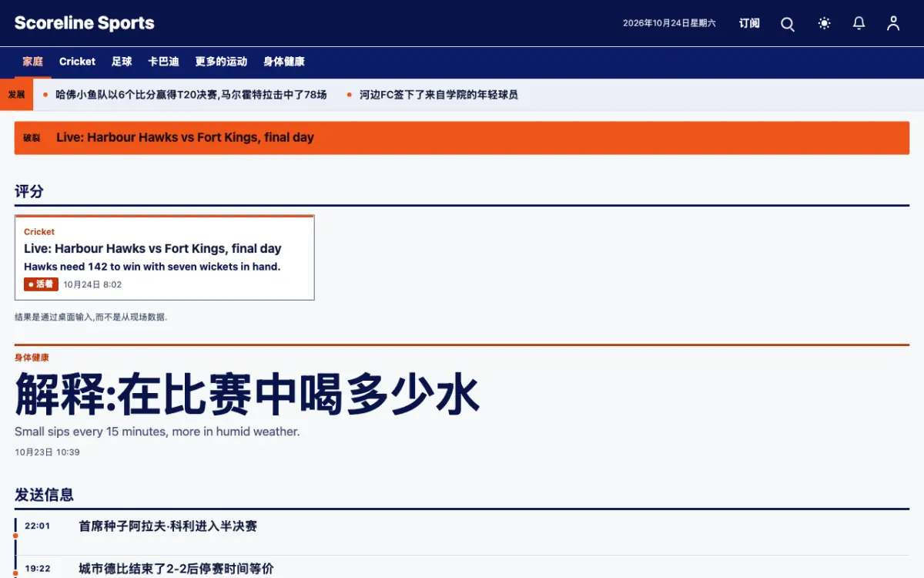Viewport: 924px width, 578px height.
Task: Open the 更多的运动 navigation item
Action: 221,62
